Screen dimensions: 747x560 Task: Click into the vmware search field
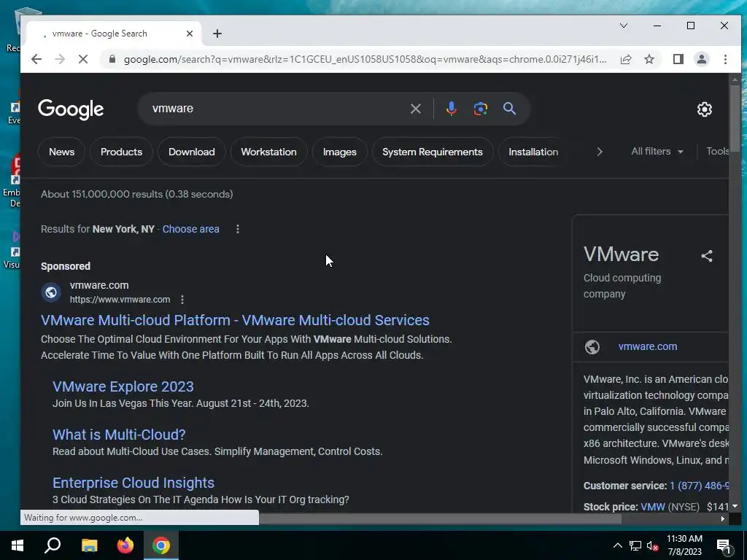[x=276, y=109]
